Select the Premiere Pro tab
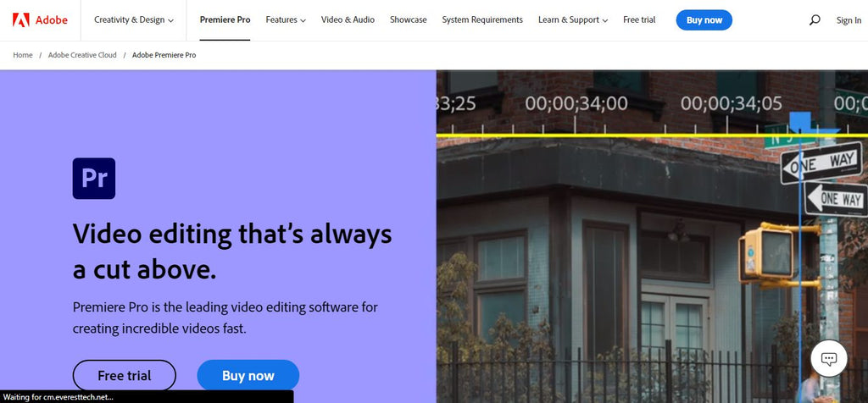The image size is (868, 403). pos(225,20)
